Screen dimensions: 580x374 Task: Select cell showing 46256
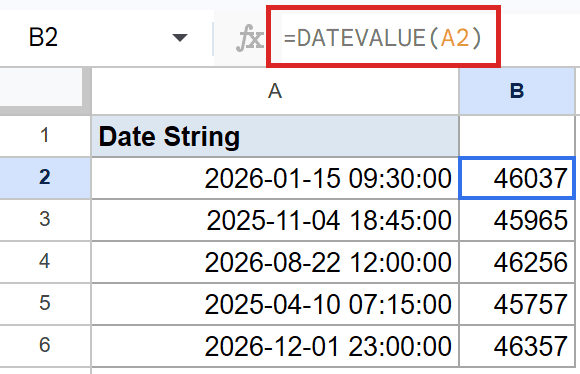[x=517, y=262]
